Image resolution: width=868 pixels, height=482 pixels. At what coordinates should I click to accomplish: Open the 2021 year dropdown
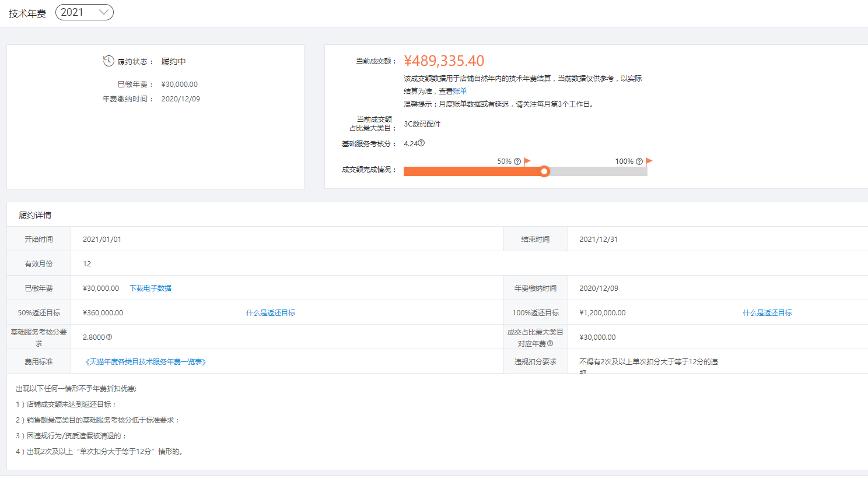[x=84, y=12]
